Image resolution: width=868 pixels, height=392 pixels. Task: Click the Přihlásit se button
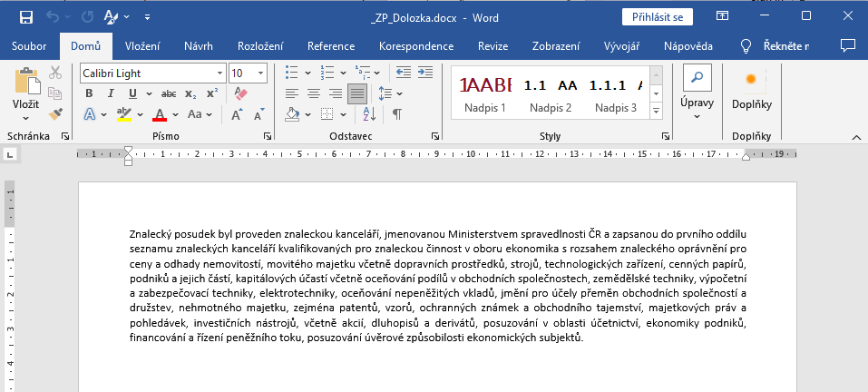[657, 17]
